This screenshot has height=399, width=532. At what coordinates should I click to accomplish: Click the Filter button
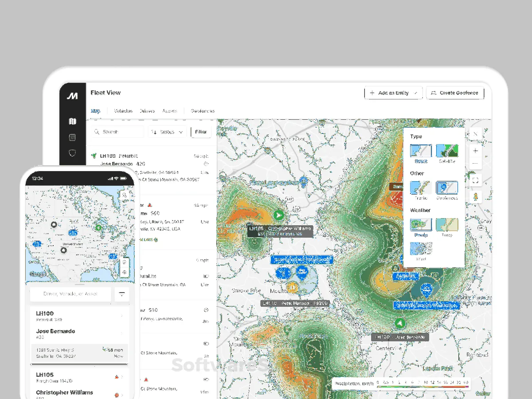pos(201,132)
